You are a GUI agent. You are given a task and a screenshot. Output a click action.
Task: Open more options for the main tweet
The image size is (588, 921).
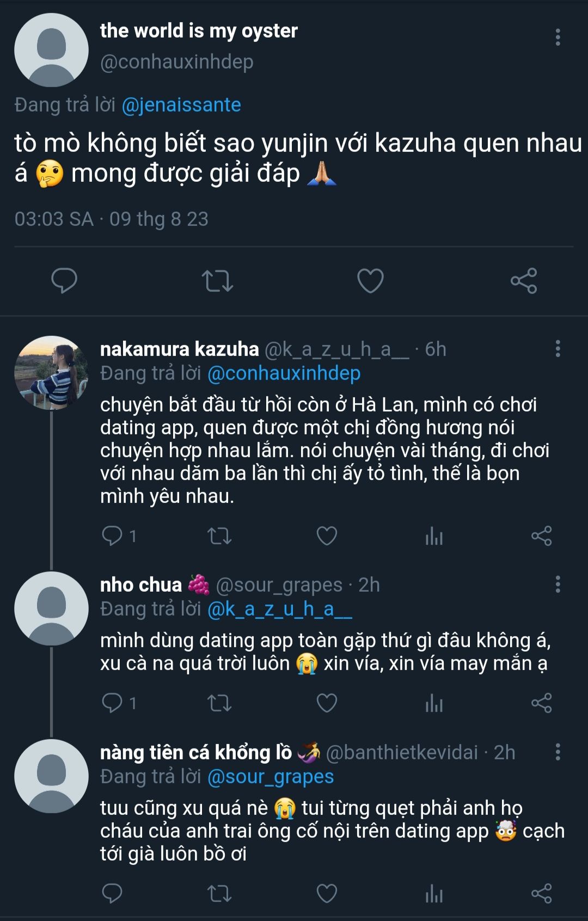click(x=558, y=37)
